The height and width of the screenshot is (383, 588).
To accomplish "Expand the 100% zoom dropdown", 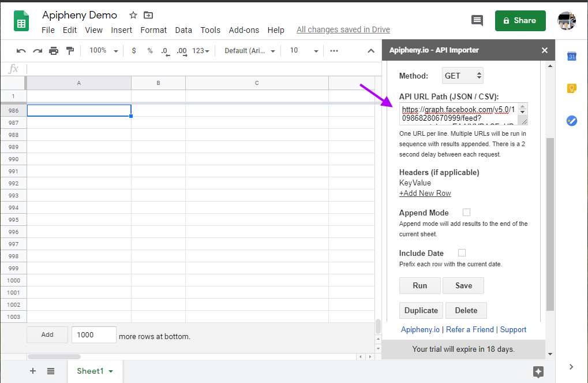I will [x=104, y=50].
